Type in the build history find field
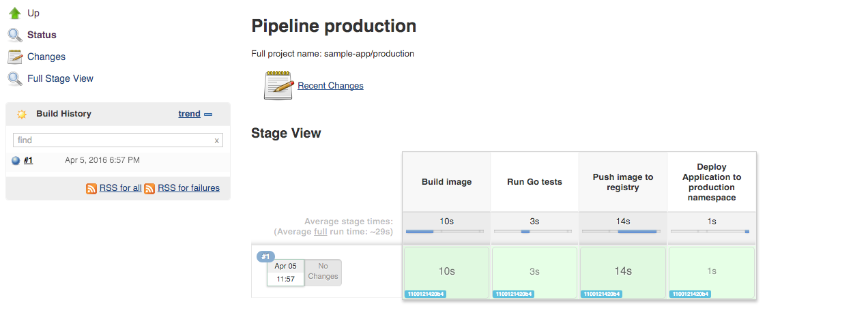The image size is (868, 319). (x=113, y=140)
